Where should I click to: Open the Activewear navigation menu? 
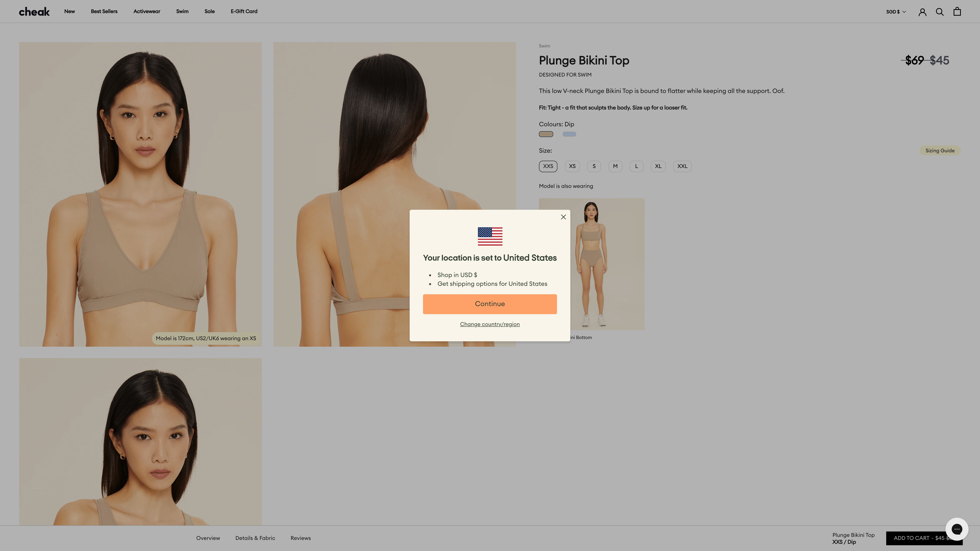click(x=146, y=11)
